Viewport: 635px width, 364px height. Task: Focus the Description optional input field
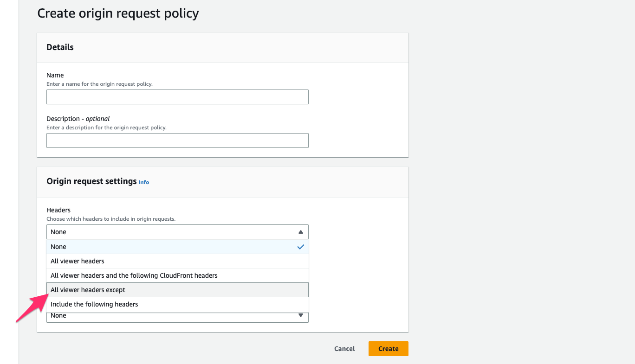[177, 140]
